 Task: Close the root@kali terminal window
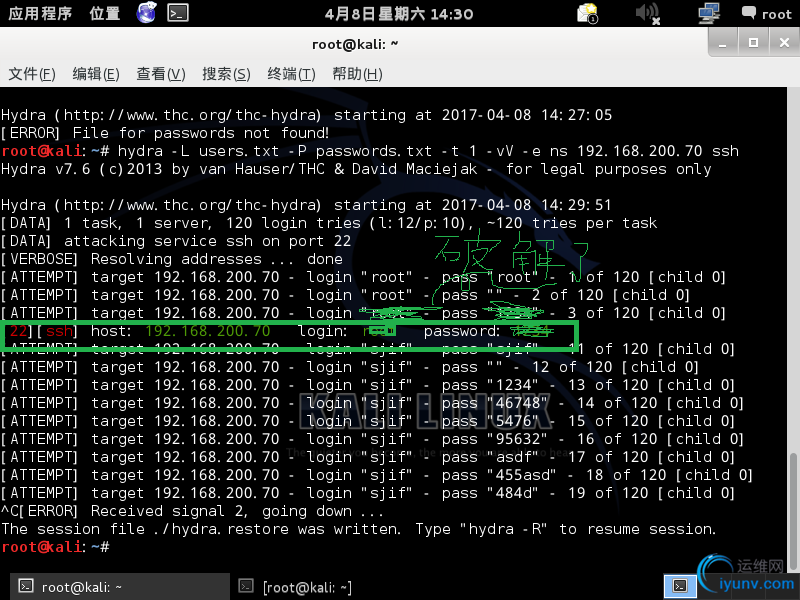coord(784,43)
